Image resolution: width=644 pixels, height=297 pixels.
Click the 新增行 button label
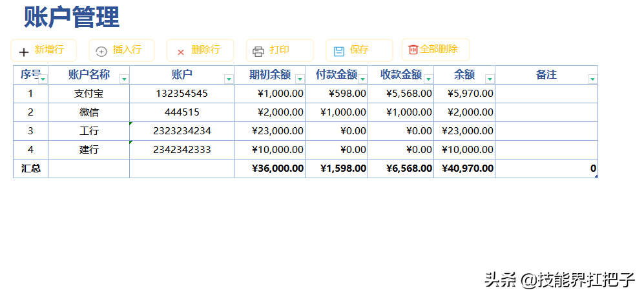pyautogui.click(x=49, y=50)
